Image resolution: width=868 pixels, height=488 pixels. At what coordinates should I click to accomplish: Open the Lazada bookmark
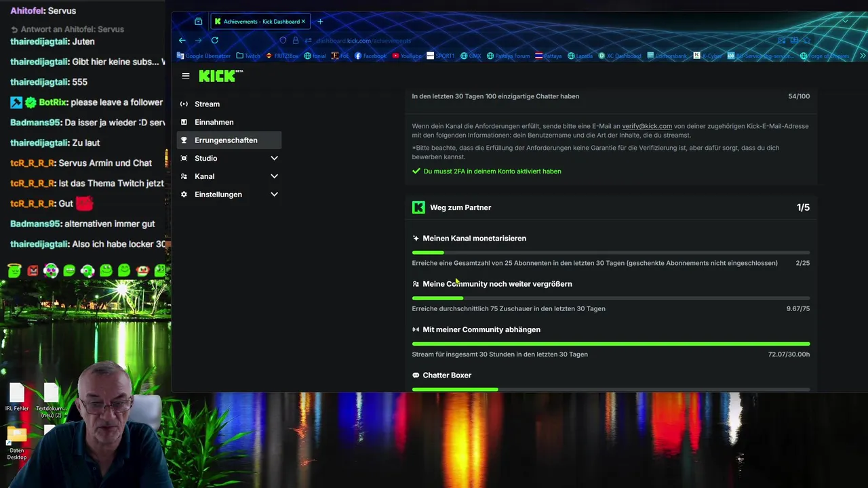pos(580,56)
